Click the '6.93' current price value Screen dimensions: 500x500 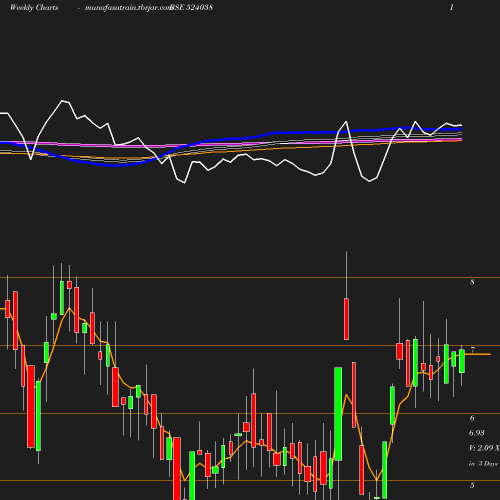(477, 433)
